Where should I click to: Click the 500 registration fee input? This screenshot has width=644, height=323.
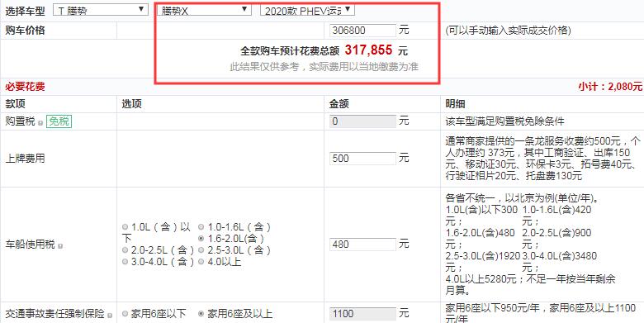[363, 159]
